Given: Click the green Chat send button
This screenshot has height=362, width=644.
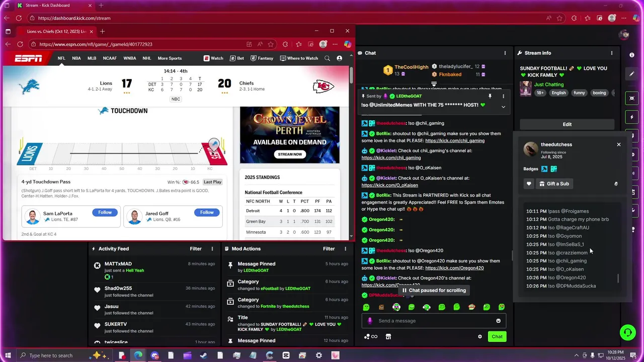Looking at the screenshot, I should coord(497,337).
